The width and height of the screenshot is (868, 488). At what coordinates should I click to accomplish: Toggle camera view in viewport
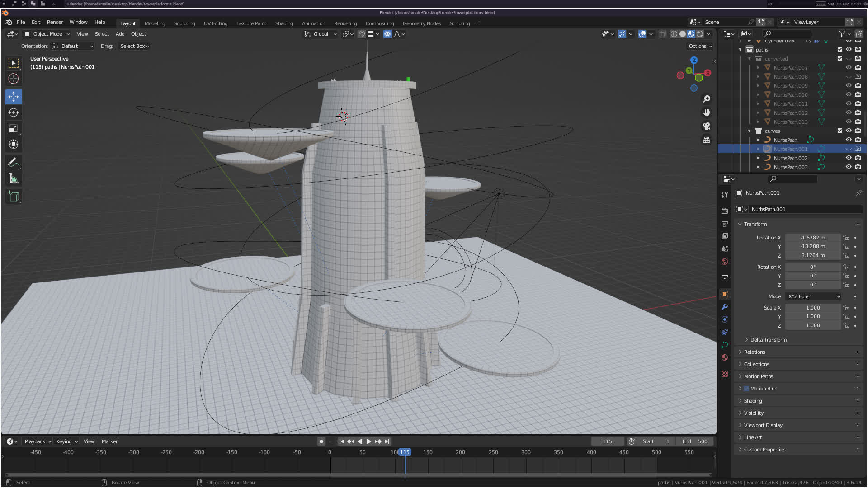point(707,126)
